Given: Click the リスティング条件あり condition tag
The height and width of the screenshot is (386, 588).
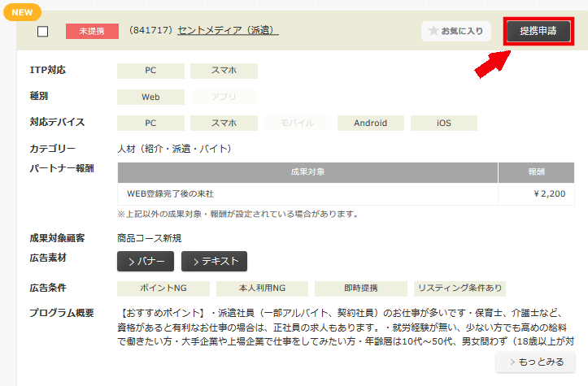Looking at the screenshot, I should click(x=460, y=288).
